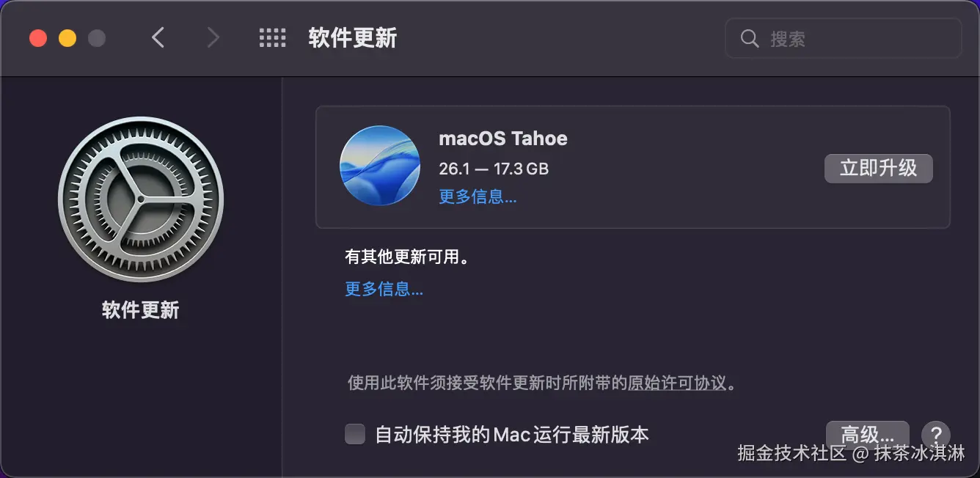Close the window with the red button
980x478 pixels.
point(38,38)
